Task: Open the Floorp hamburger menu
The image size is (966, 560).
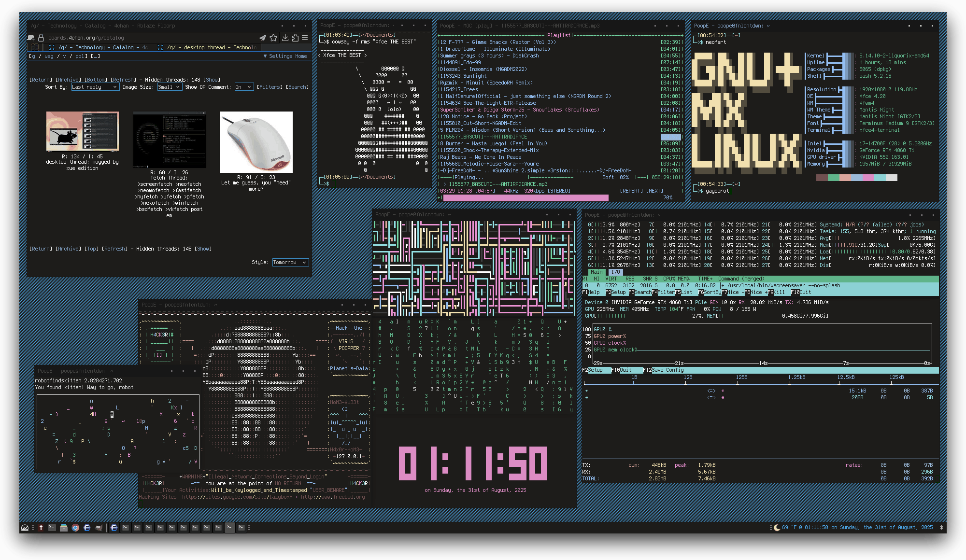Action: tap(305, 38)
